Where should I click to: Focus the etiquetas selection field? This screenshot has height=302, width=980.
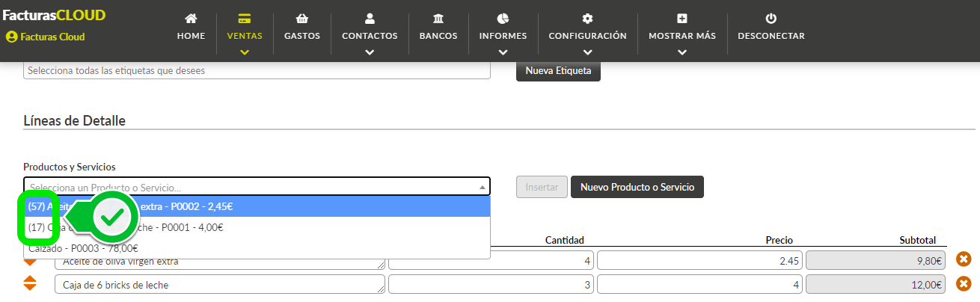tap(257, 70)
